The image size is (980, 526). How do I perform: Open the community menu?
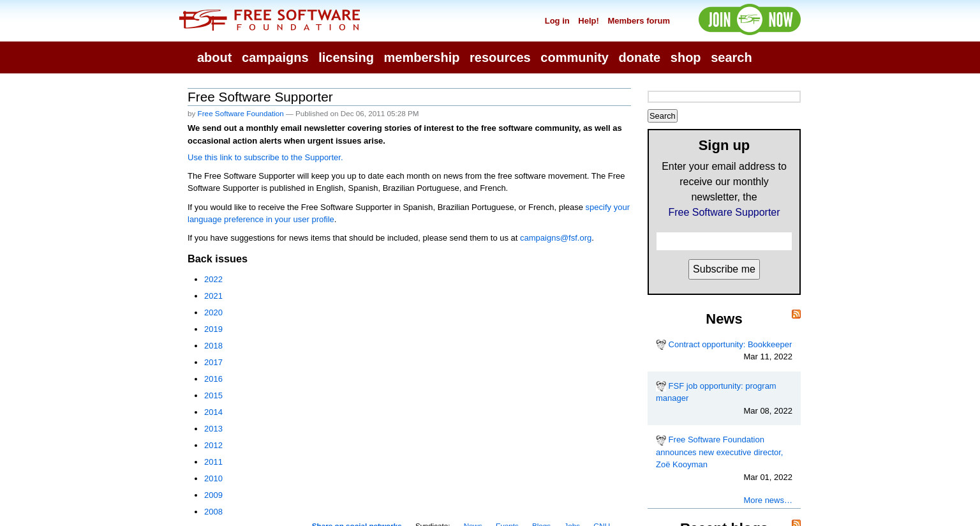point(574,57)
